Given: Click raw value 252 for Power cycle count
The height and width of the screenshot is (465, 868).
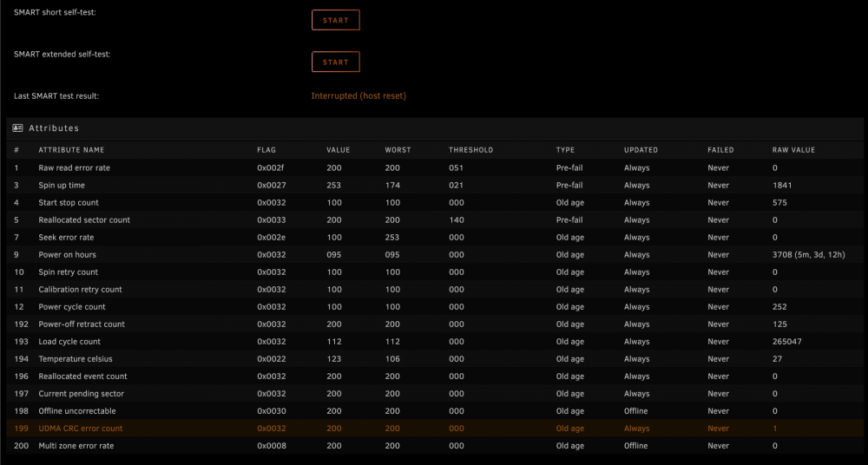Looking at the screenshot, I should 779,307.
